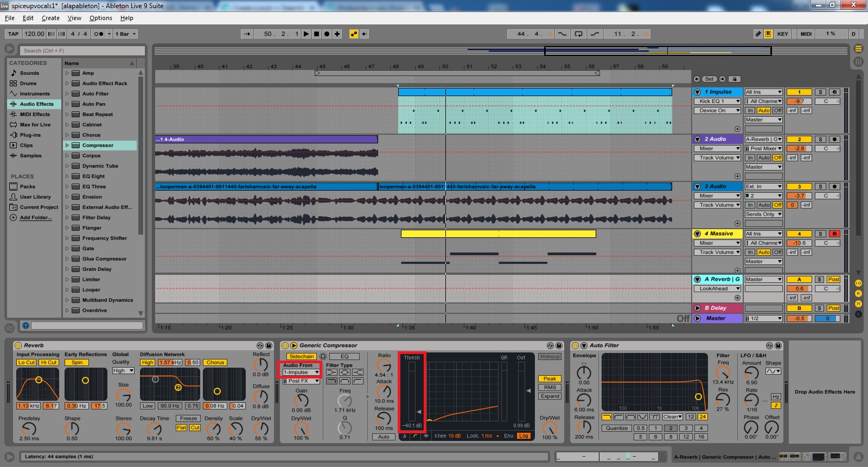Open the Options menu
868x467 pixels.
click(101, 18)
